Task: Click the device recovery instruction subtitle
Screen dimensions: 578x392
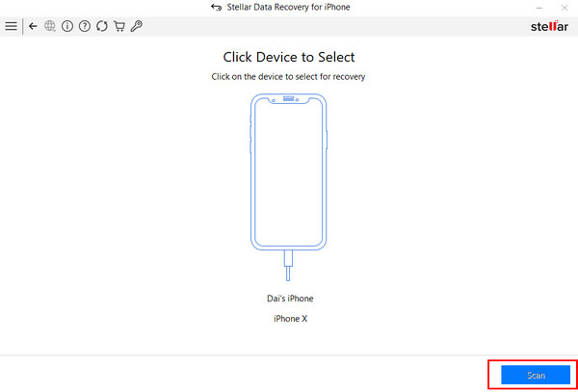Action: pos(288,77)
